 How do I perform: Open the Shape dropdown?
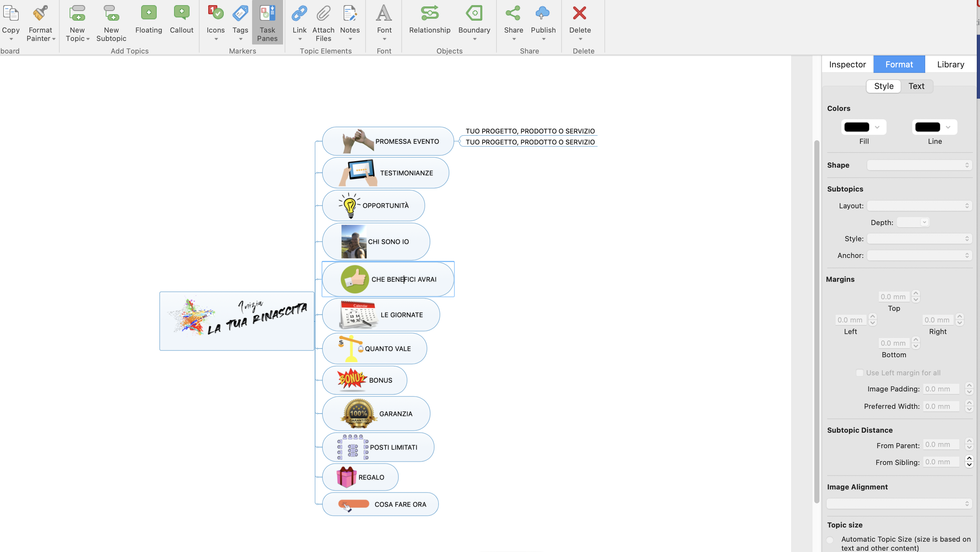click(919, 165)
